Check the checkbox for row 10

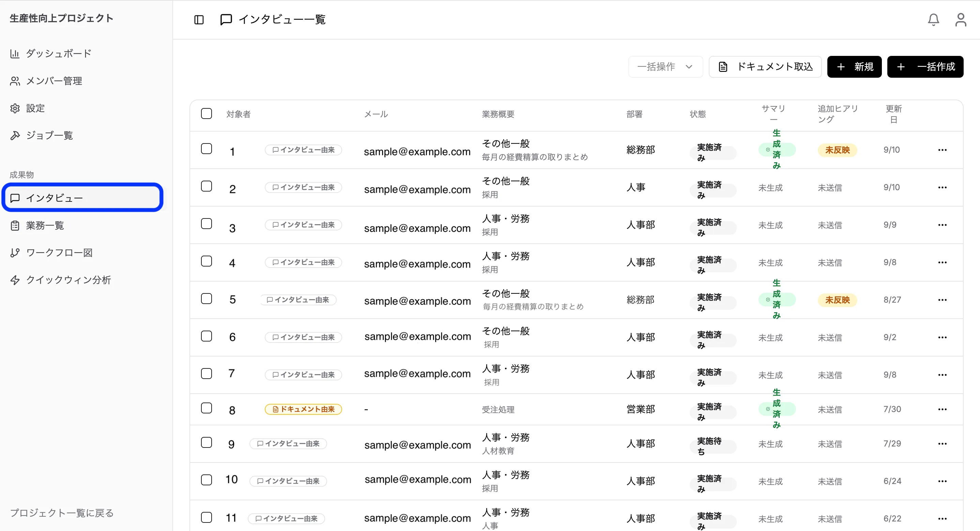(x=206, y=480)
